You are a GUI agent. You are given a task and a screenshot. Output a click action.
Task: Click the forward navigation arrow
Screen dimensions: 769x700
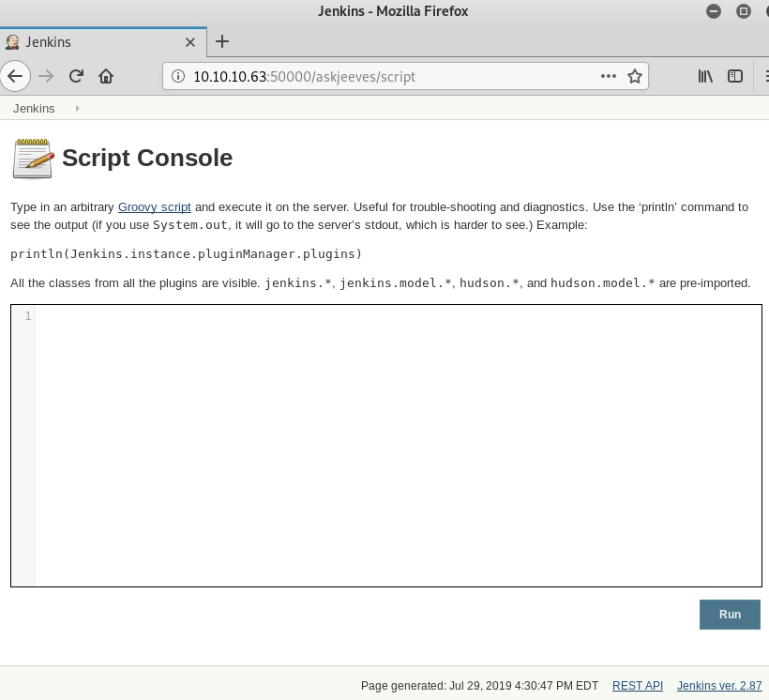pyautogui.click(x=46, y=76)
